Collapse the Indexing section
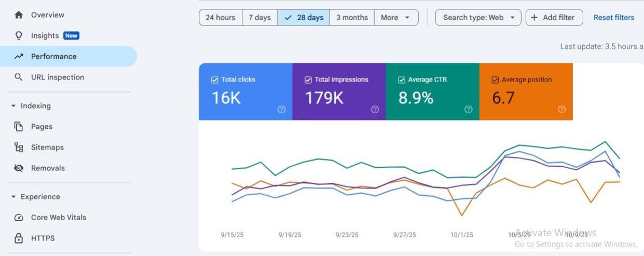Image resolution: width=644 pixels, height=256 pixels. point(13,106)
